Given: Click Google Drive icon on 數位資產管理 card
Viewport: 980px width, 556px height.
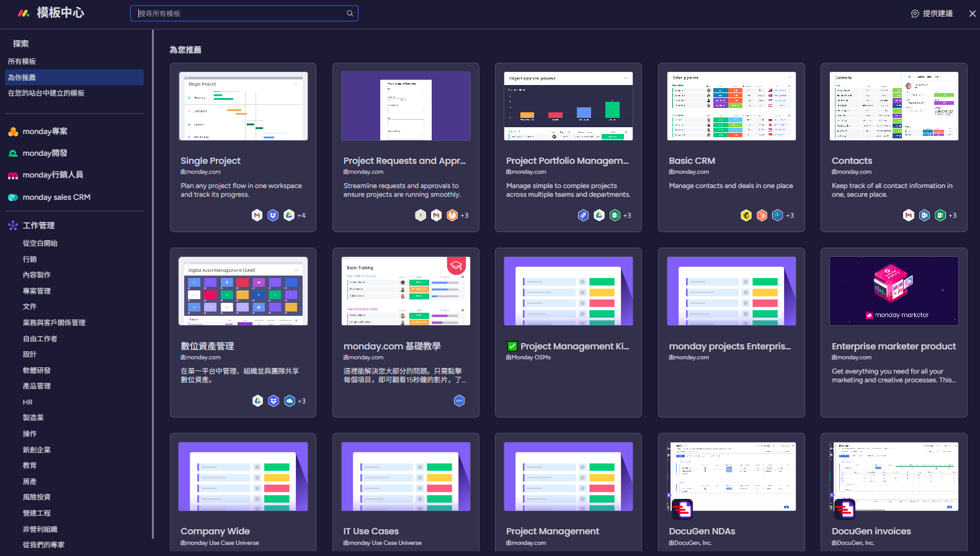Looking at the screenshot, I should click(x=257, y=401).
